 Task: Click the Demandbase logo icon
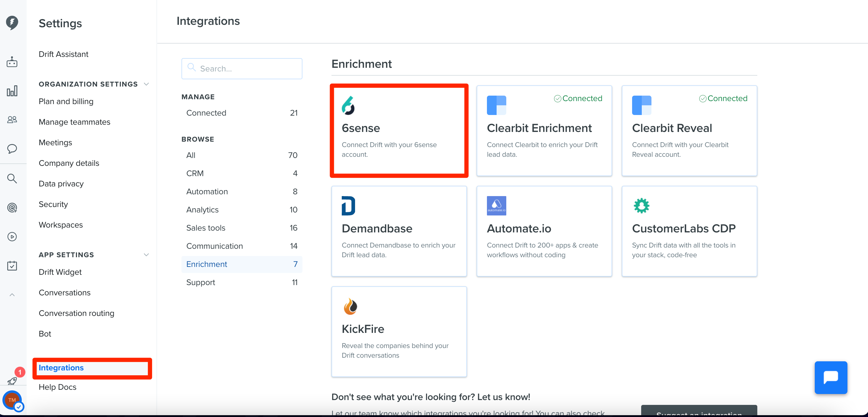[x=348, y=206]
